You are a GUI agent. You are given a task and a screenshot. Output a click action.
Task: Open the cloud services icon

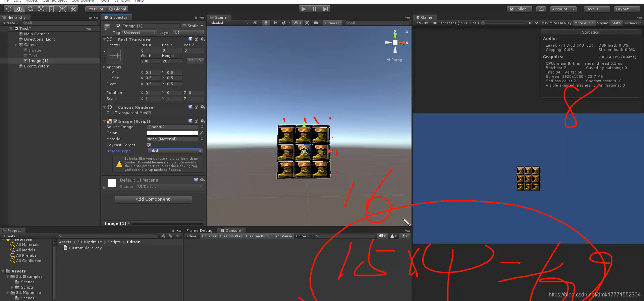point(541,9)
